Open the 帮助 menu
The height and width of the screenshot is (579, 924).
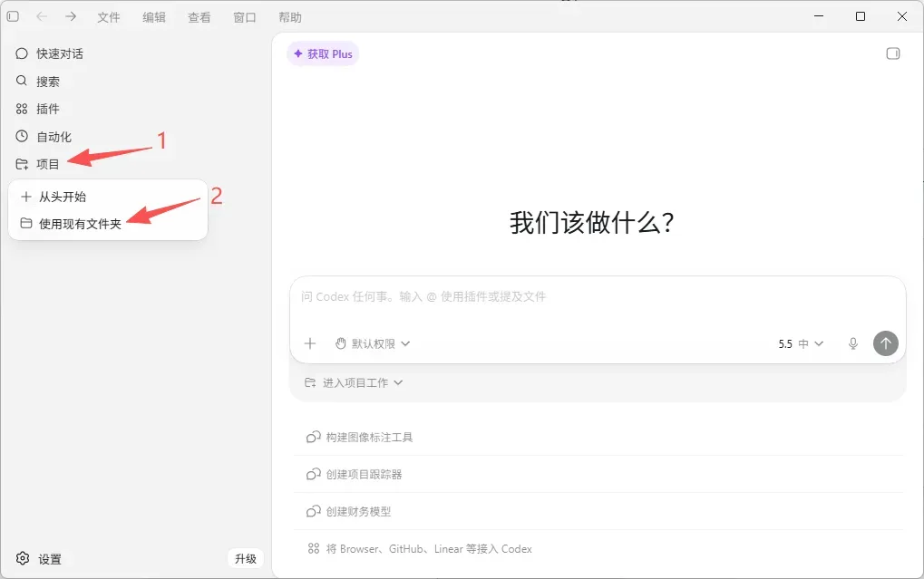click(290, 18)
